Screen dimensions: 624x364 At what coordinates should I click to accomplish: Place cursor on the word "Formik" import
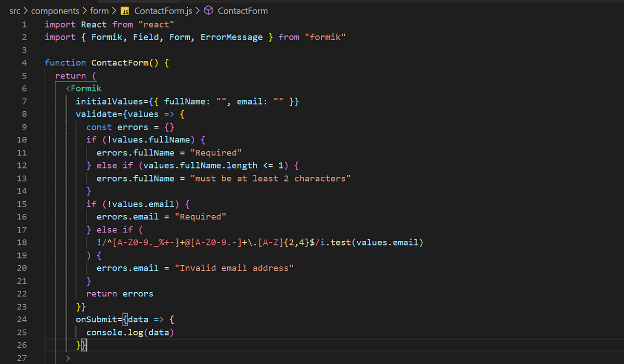point(107,37)
